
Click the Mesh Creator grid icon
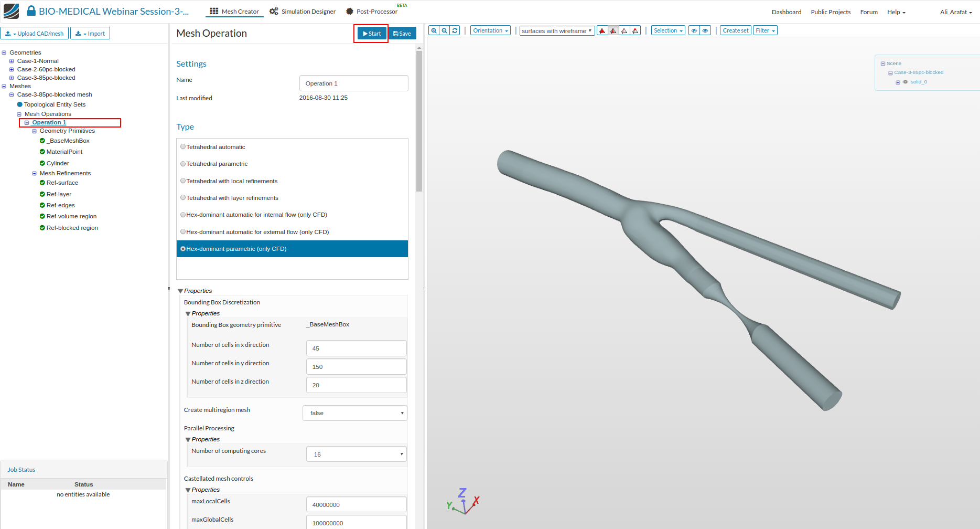point(214,11)
